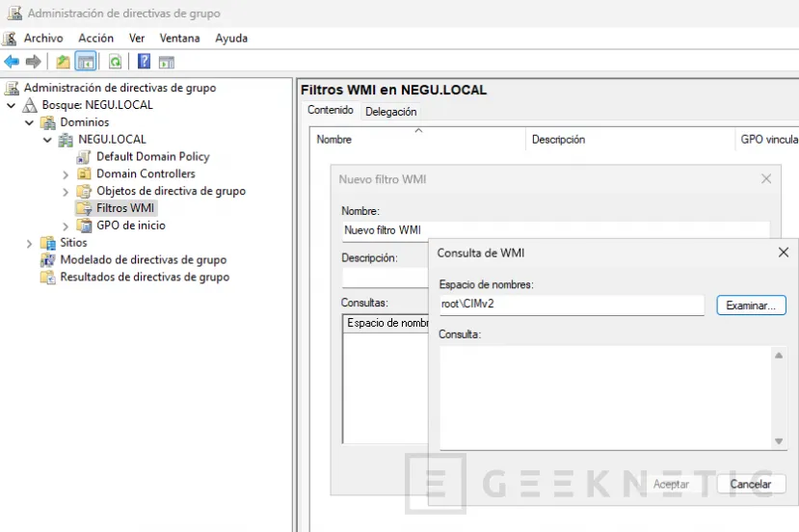Screen dimensions: 799x532
Task: Click the GPO vinculados column header
Action: point(767,139)
